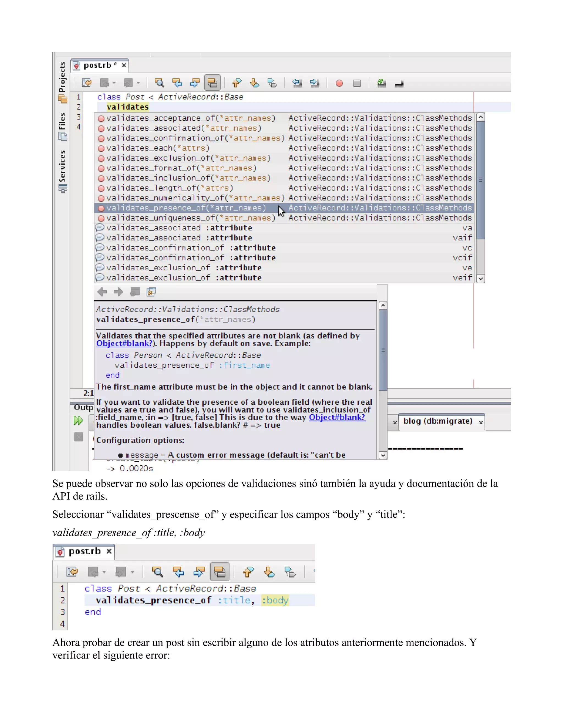Go to Previous Bookmark in post.rb * toolbar
This screenshot has height=728, width=563.
[x=237, y=83]
